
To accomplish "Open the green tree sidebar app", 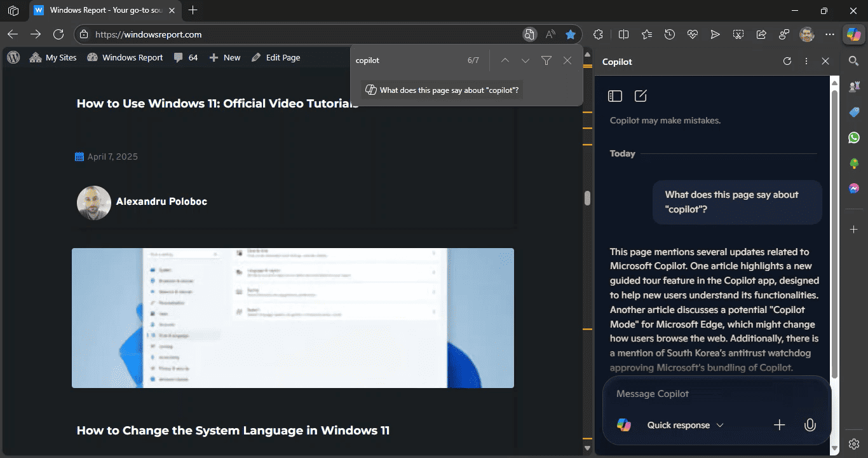I will [x=854, y=163].
